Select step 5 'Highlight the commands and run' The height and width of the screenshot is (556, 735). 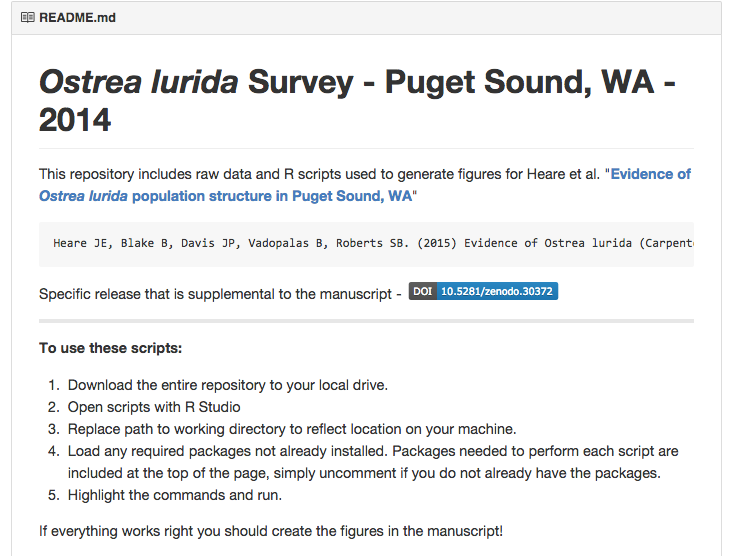tap(175, 495)
